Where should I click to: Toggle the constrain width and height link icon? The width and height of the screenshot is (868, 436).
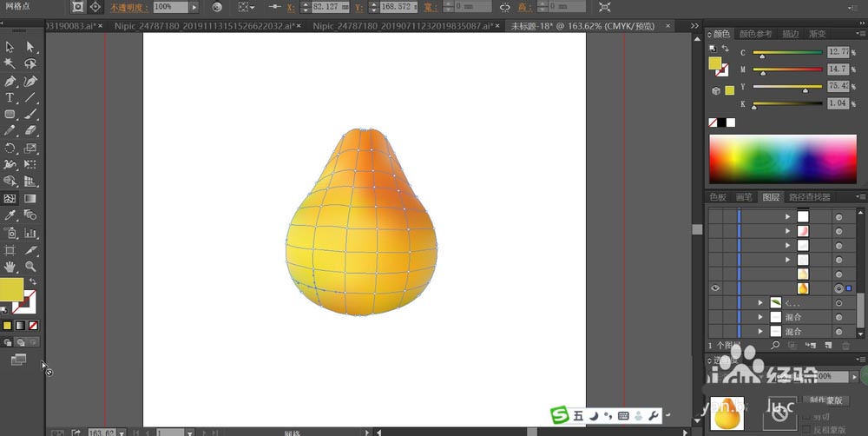click(x=505, y=7)
